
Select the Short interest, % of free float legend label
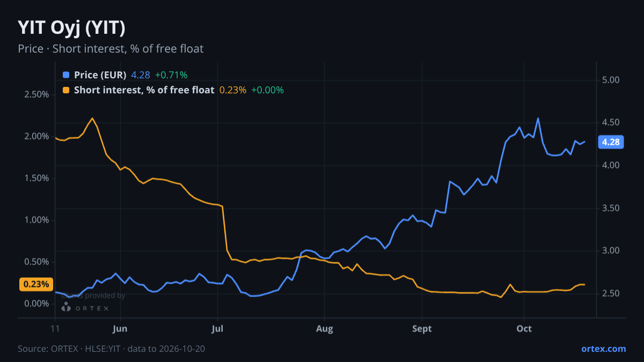coord(144,90)
